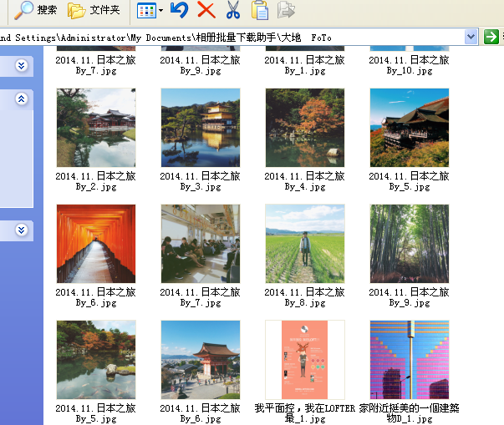Collapse the expanded sidebar panel chevron

[x=22, y=99]
